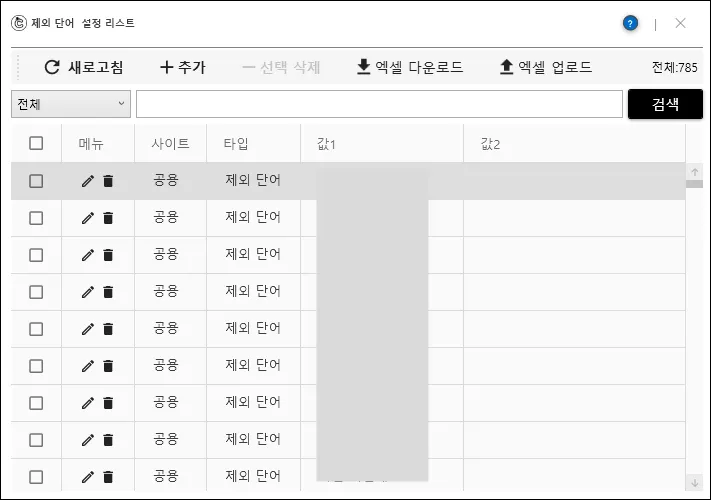Screen dimensions: 711x500
Task: Click 엑셀 업로드 upload button
Action: click(x=546, y=67)
